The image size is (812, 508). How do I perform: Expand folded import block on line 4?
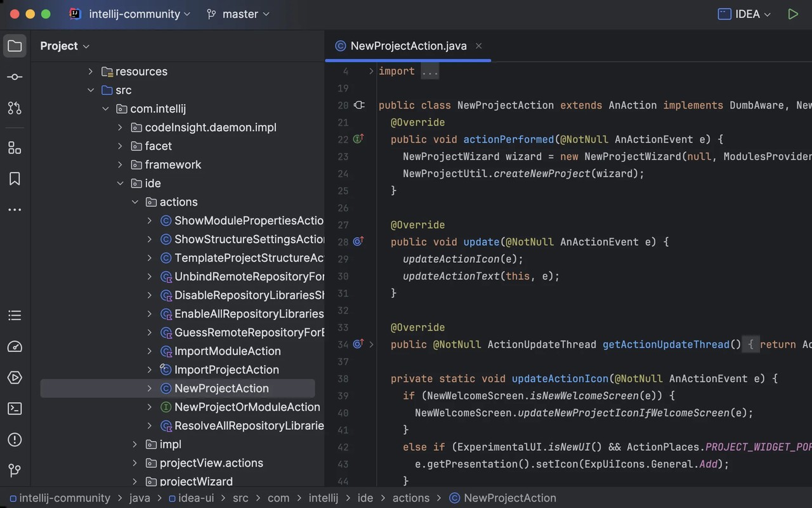[x=371, y=71]
